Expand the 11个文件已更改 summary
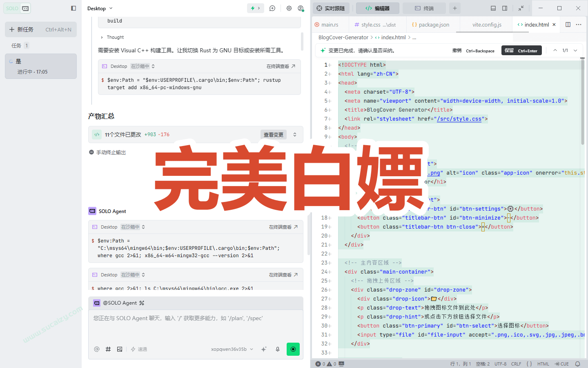588x368 pixels. [x=295, y=135]
